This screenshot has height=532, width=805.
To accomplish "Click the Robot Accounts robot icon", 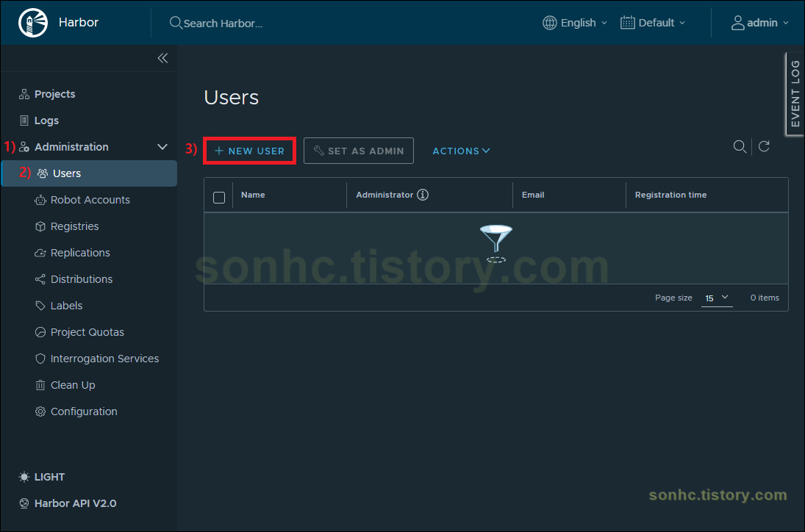I will [40, 200].
